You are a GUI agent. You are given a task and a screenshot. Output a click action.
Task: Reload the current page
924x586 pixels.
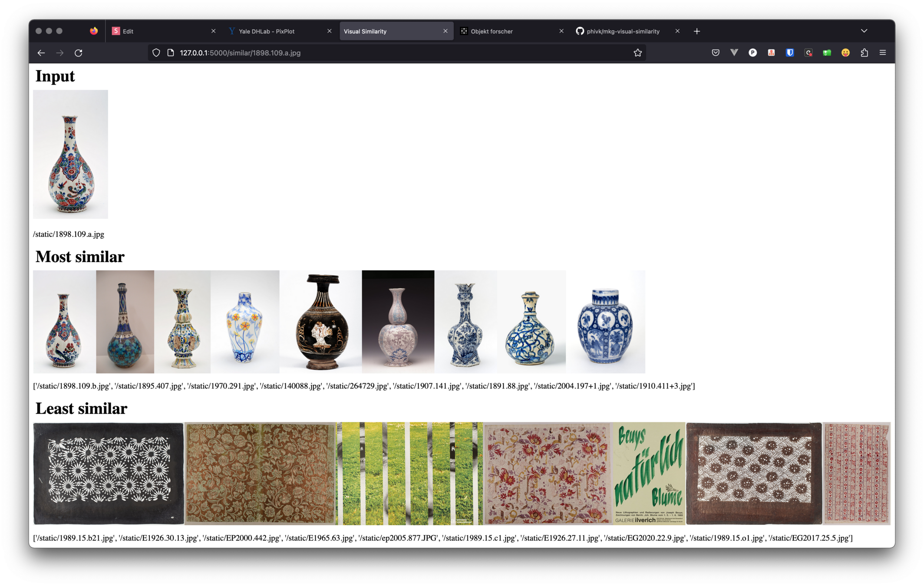tap(79, 53)
